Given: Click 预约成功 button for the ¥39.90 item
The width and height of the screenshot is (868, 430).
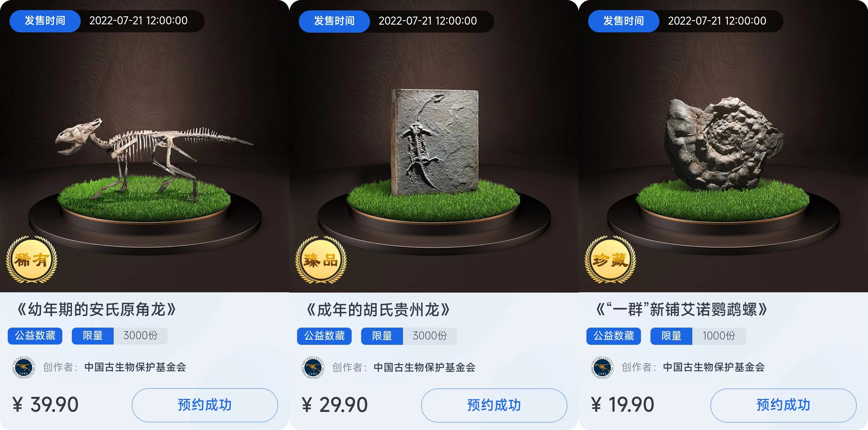Looking at the screenshot, I should (x=204, y=405).
